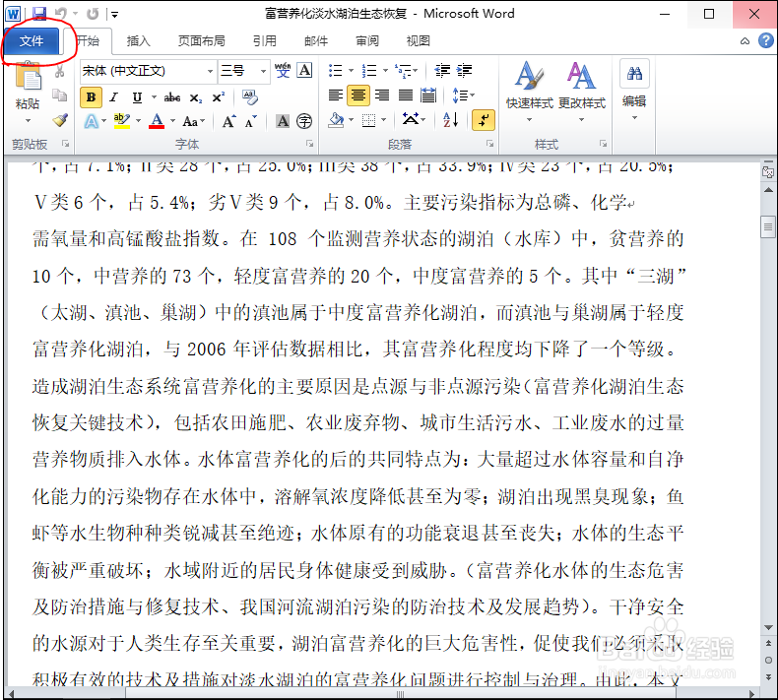Viewport: 778px width, 700px height.
Task: Apply paragraph borders using grid icon
Action: pyautogui.click(x=368, y=120)
